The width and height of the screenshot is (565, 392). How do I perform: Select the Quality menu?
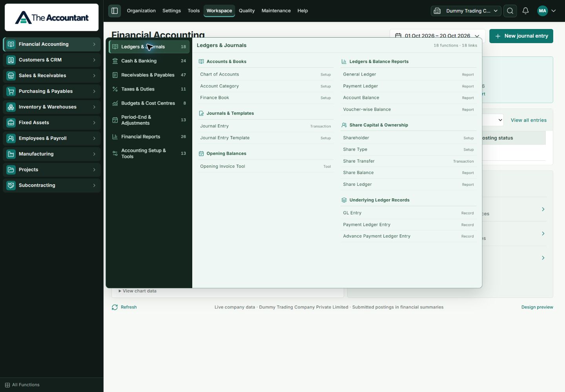point(247,11)
